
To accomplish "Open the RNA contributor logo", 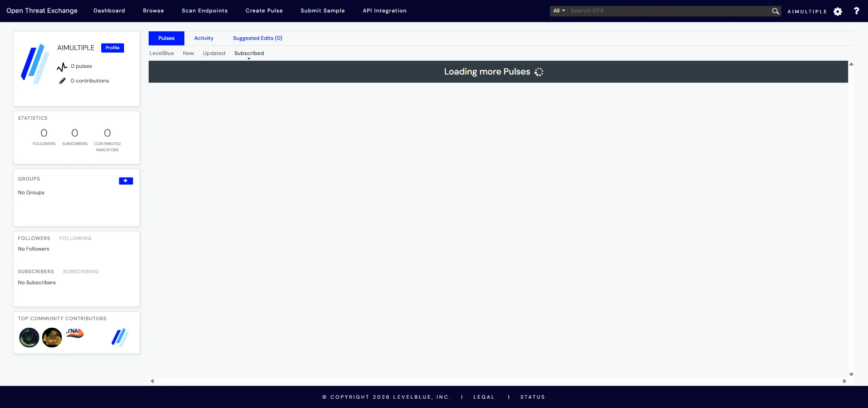I will point(75,333).
